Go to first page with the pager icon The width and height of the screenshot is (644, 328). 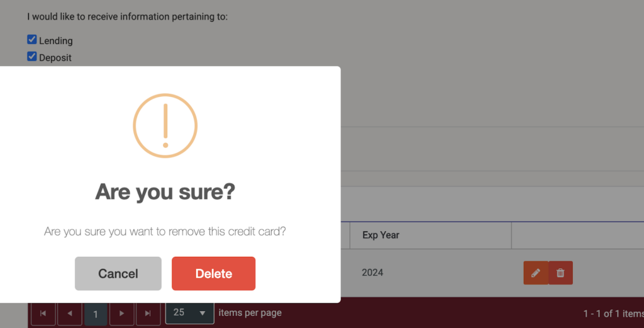tap(43, 313)
